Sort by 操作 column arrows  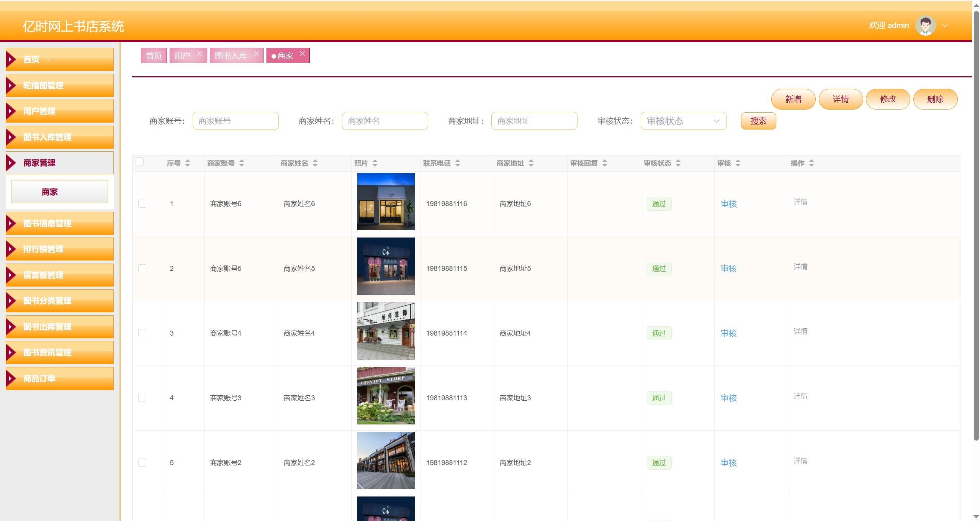click(x=811, y=163)
